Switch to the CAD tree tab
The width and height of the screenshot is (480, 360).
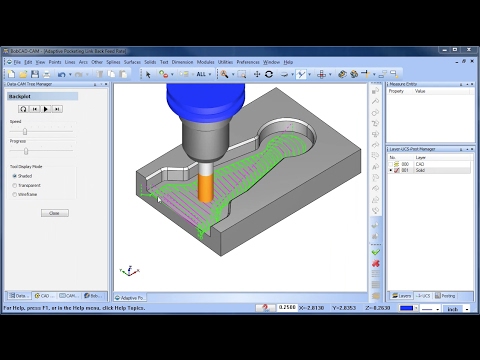click(x=44, y=296)
